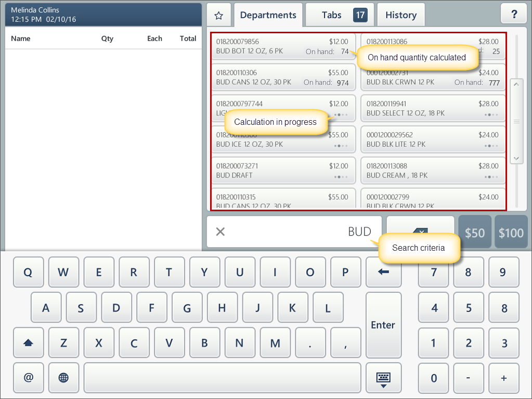
Task: Tap the R key
Action: 134,272
